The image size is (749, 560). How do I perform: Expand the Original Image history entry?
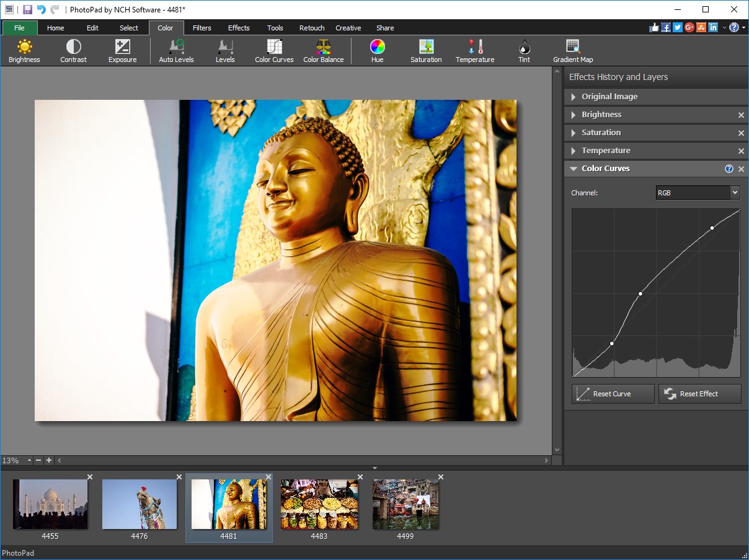click(x=573, y=97)
